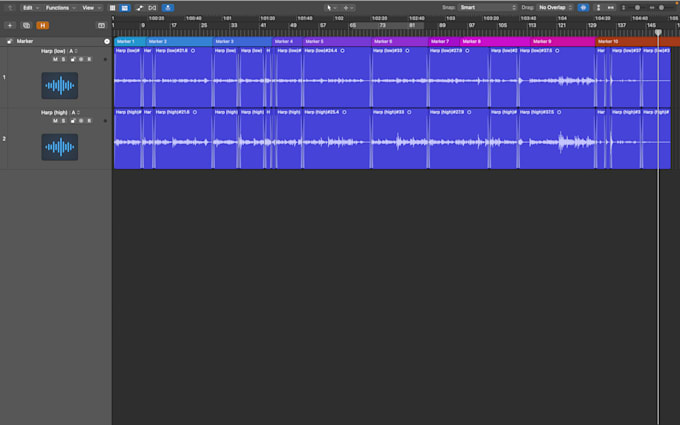Click the playhead handle in the ruler

coord(658,33)
